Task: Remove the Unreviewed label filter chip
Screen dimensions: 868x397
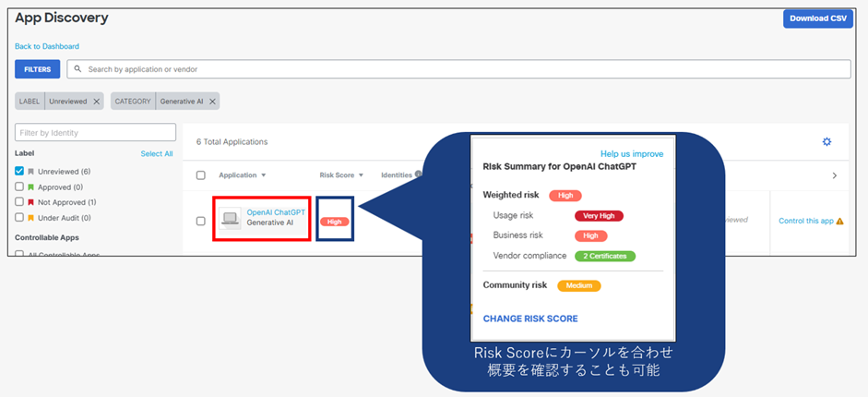Action: click(97, 102)
